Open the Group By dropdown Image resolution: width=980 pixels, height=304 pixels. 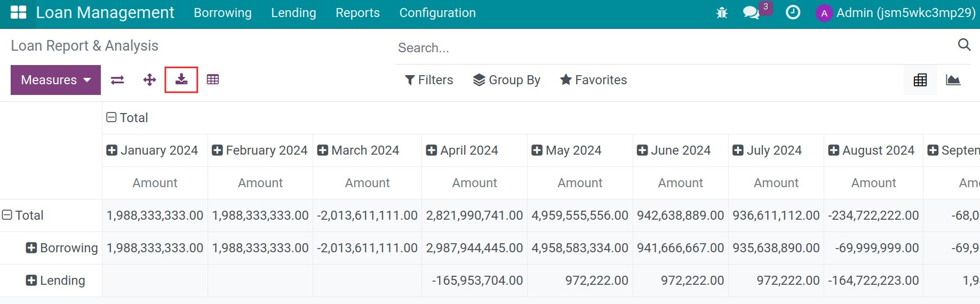coord(507,80)
